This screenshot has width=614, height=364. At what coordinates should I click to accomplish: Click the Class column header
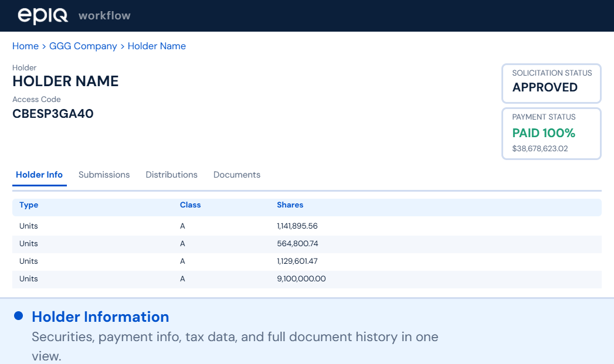(191, 205)
